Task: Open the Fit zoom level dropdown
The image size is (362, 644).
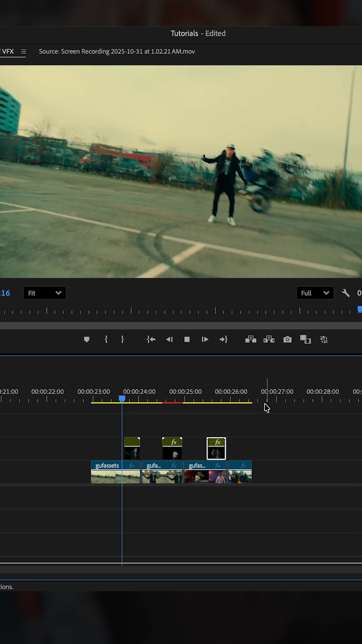Action: tap(45, 293)
